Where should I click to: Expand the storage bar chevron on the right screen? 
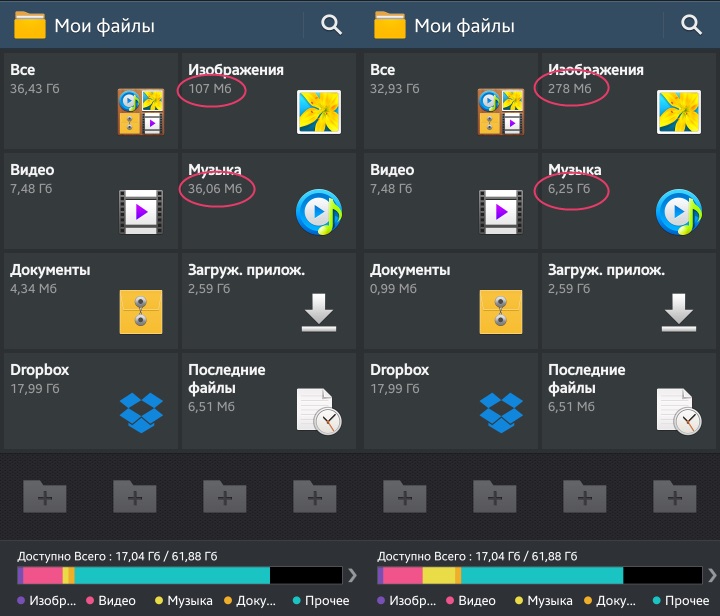click(x=711, y=574)
